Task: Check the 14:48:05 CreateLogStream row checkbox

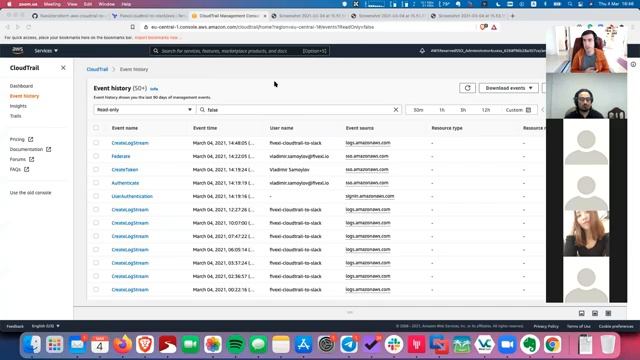Action: tap(96, 143)
